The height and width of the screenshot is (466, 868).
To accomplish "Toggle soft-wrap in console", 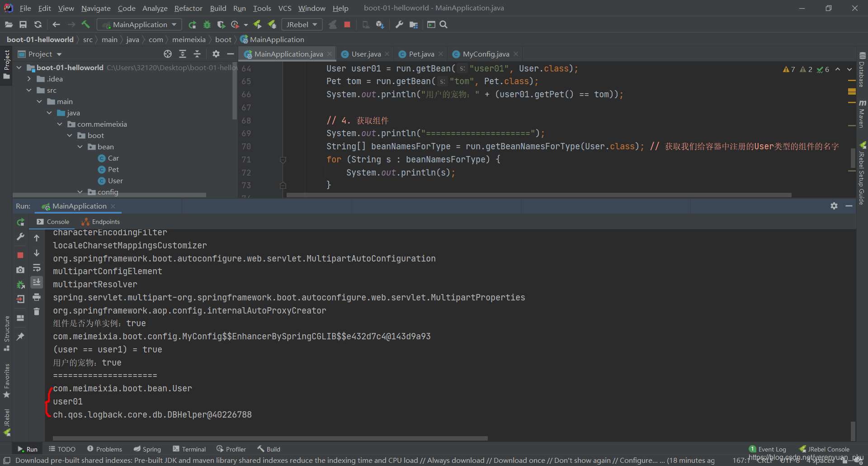I will [37, 268].
